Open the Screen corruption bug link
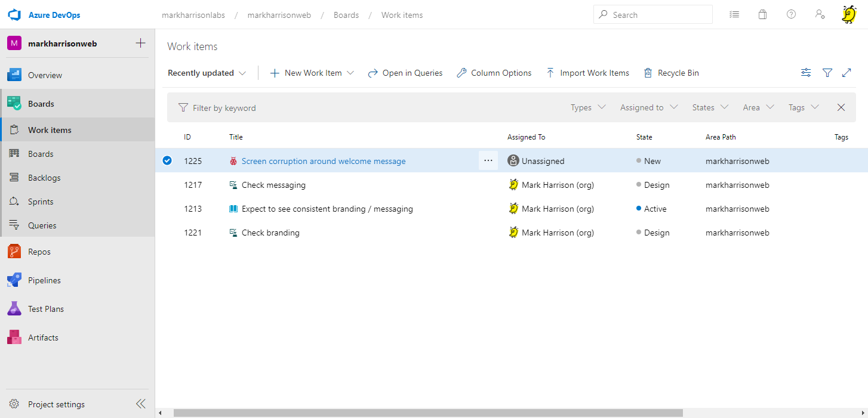 (323, 161)
